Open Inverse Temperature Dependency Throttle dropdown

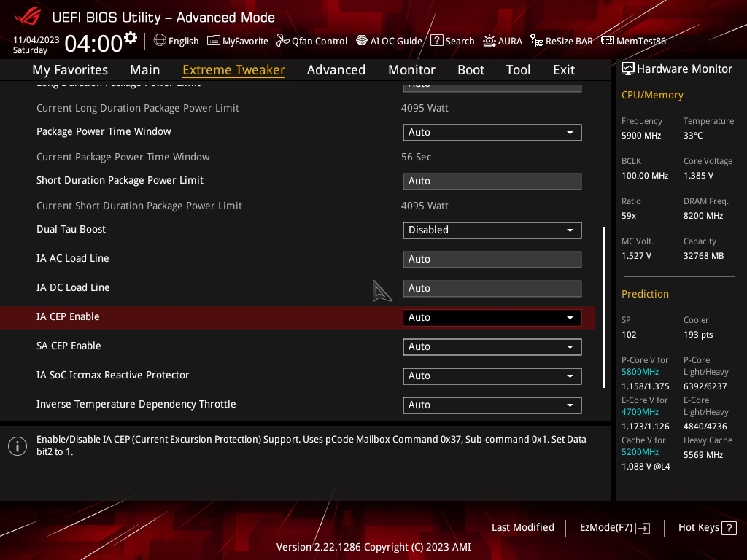click(492, 405)
